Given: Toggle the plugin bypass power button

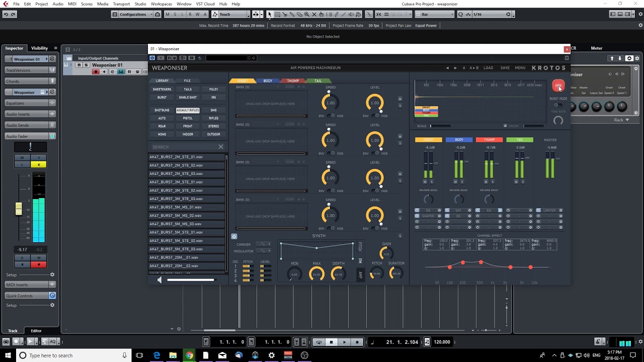Looking at the screenshot, I should 152,58.
